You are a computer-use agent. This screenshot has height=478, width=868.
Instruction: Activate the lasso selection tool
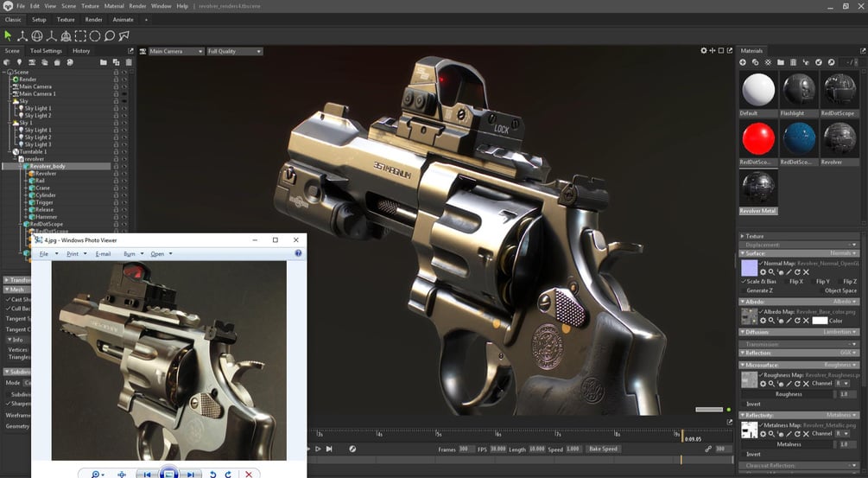[109, 36]
